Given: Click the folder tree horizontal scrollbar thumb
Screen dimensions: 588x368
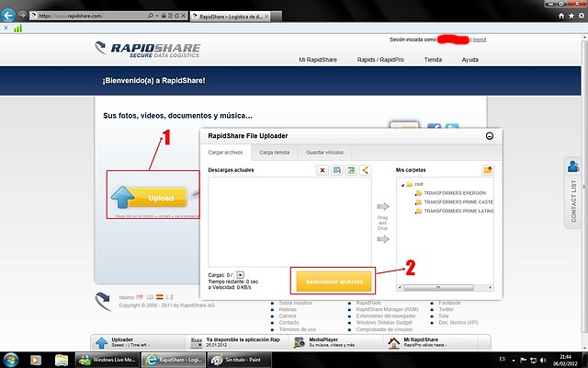Looking at the screenshot, I should (438, 287).
